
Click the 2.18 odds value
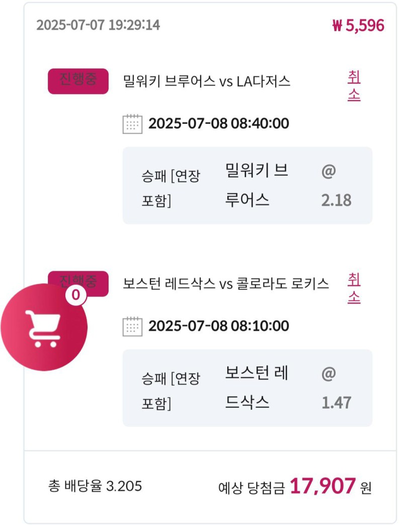[x=337, y=200]
